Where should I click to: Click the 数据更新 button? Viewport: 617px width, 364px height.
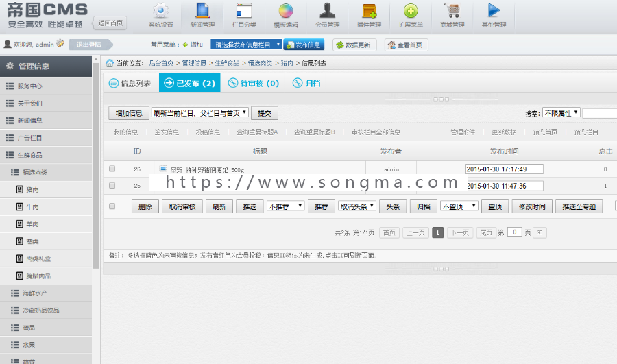354,45
